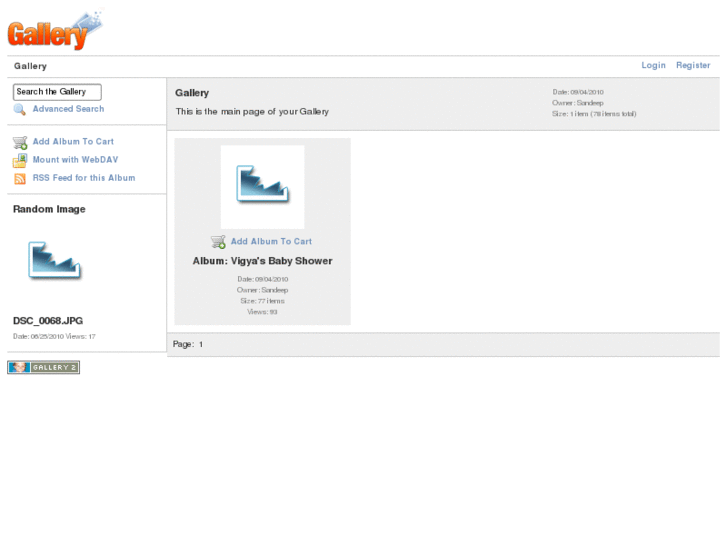Screen dimensions: 727x545
Task: Click the Advanced Search magnifier icon
Action: 19,109
